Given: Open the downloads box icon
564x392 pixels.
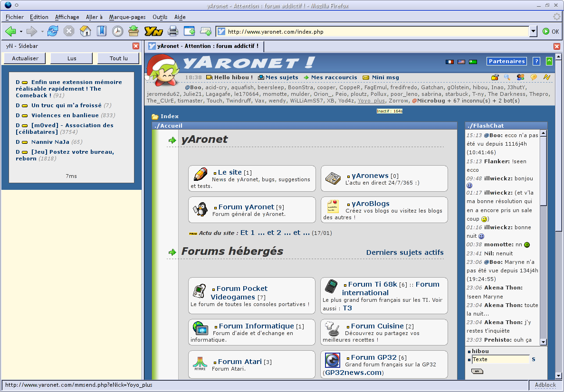Looking at the screenshot, I should (x=134, y=31).
